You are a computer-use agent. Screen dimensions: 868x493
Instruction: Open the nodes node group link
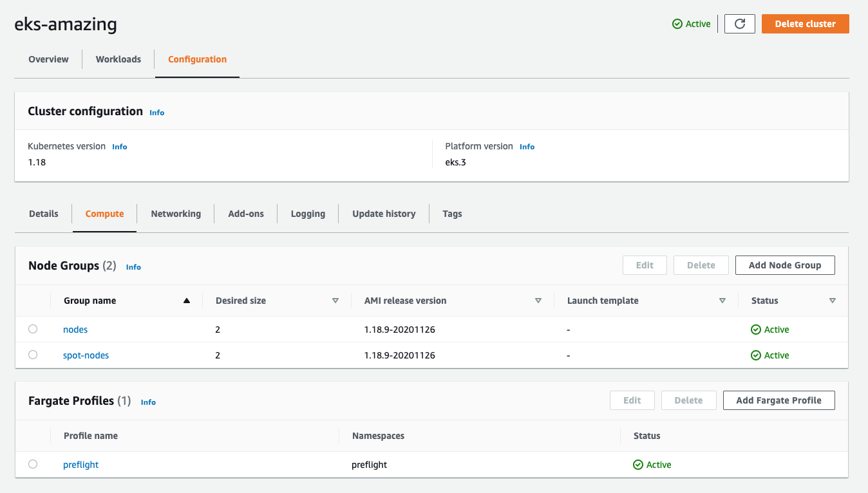pos(75,330)
